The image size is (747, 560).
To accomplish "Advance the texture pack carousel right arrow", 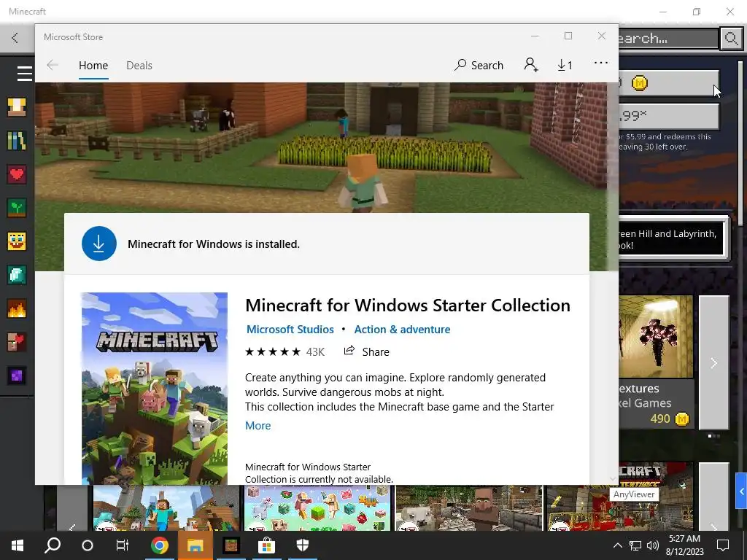I will tap(713, 363).
